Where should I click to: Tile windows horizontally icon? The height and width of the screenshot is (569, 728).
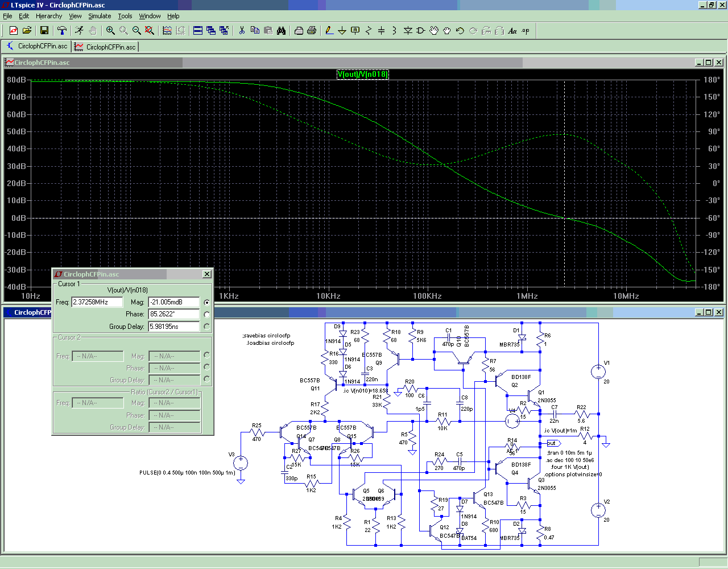(x=198, y=31)
